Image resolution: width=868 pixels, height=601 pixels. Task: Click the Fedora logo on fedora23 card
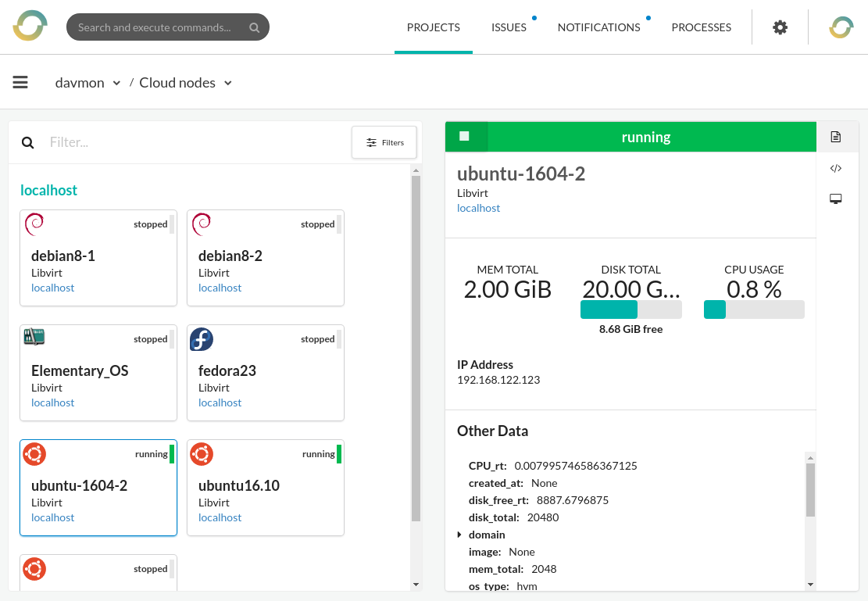click(x=202, y=339)
